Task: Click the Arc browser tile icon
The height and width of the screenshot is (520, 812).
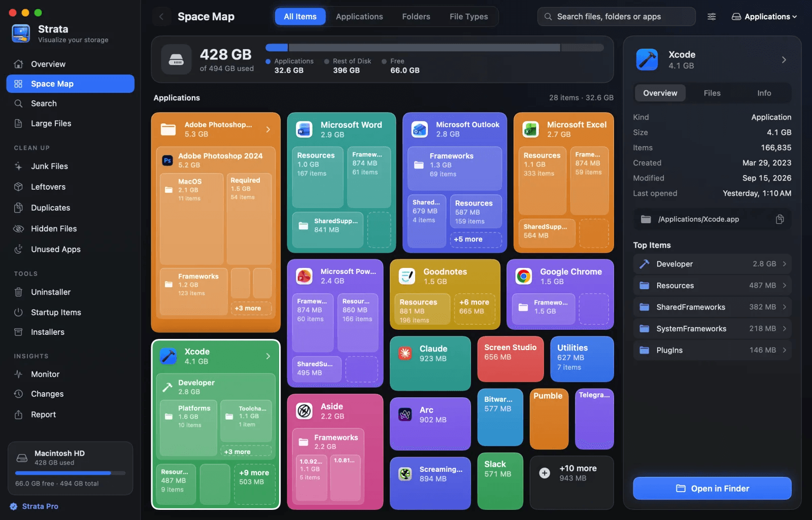Action: pos(405,414)
